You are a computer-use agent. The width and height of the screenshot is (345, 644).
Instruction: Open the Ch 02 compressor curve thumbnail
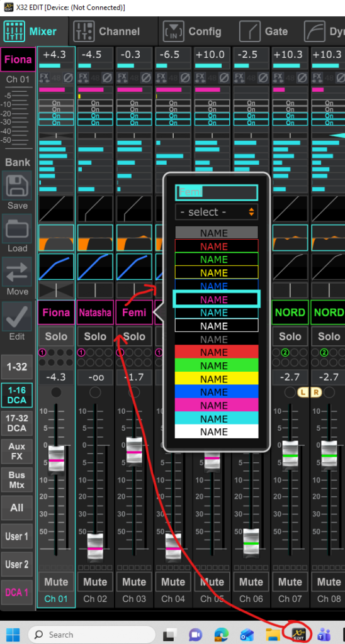(x=96, y=267)
